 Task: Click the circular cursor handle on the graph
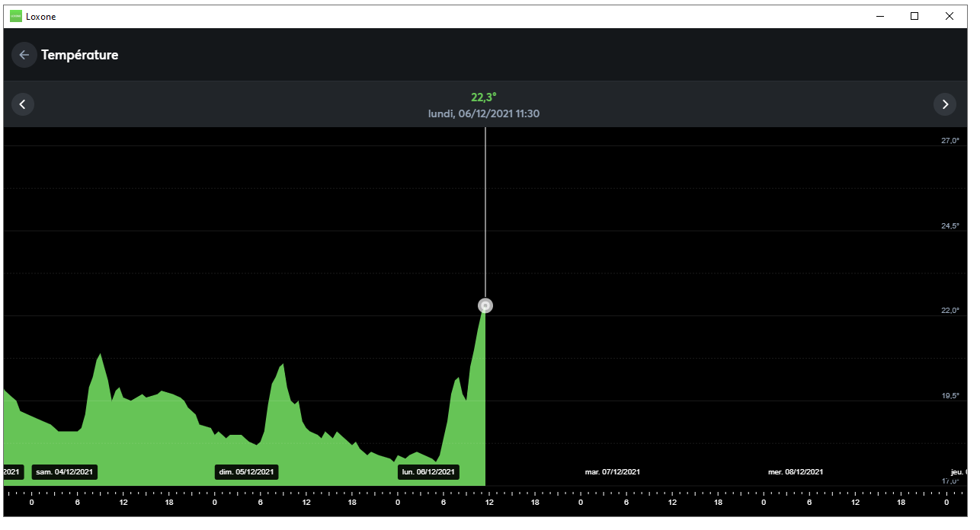485,305
